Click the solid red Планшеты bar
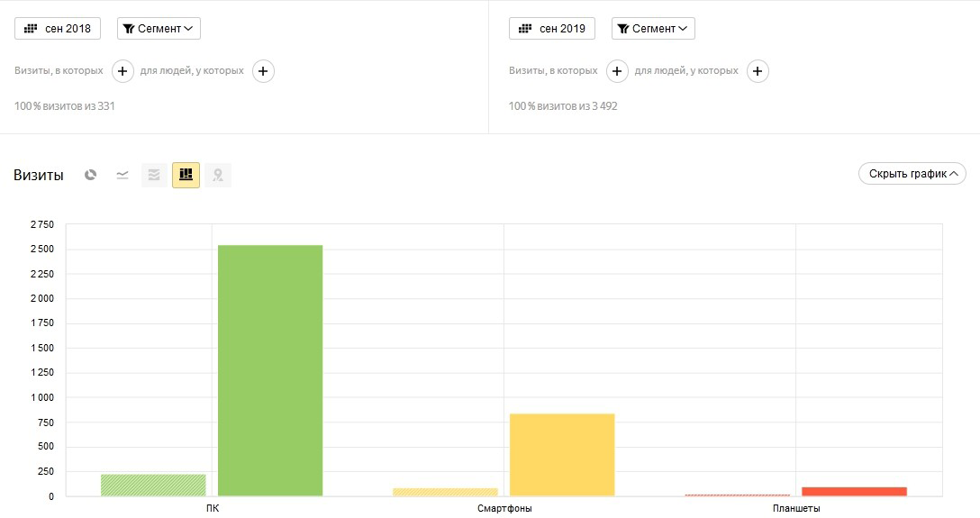The width and height of the screenshot is (980, 518). point(854,492)
